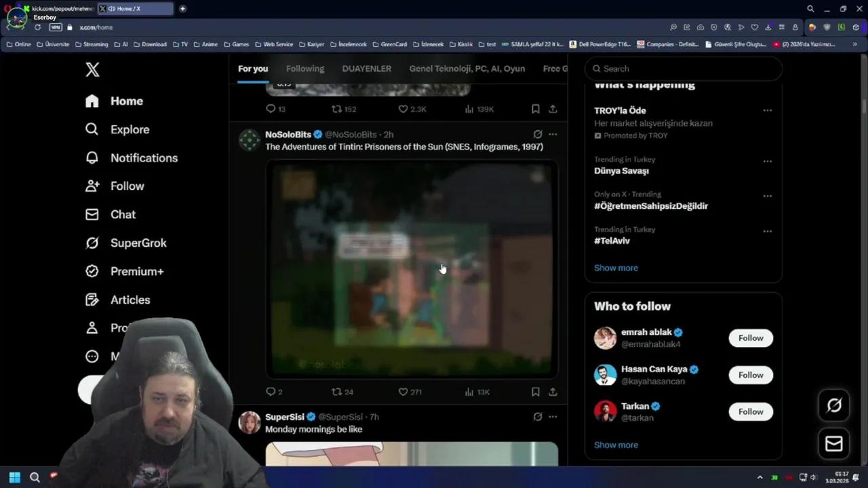
Task: Focus the X Search field
Action: (684, 68)
